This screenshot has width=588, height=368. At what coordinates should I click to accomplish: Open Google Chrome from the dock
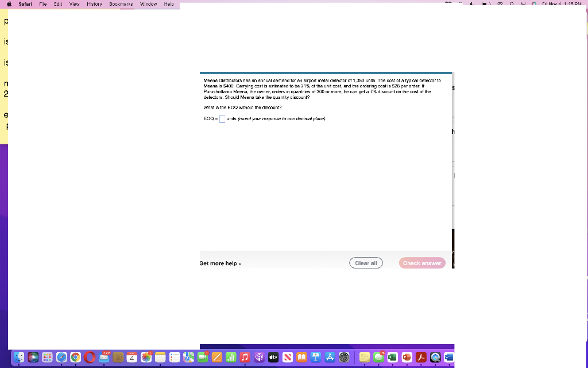coord(75,357)
